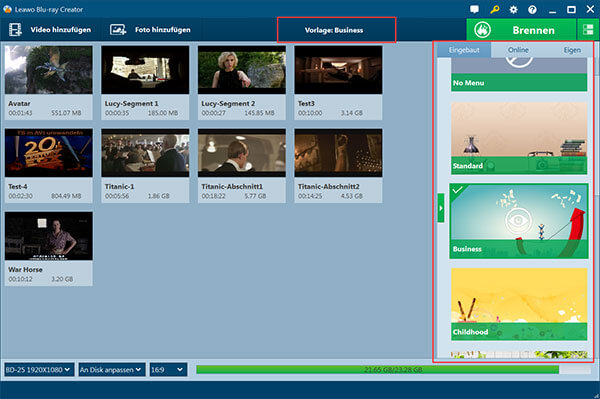Screen dimensions: 600x399
Task: Toggle the template panel layout icon
Action: (588, 30)
